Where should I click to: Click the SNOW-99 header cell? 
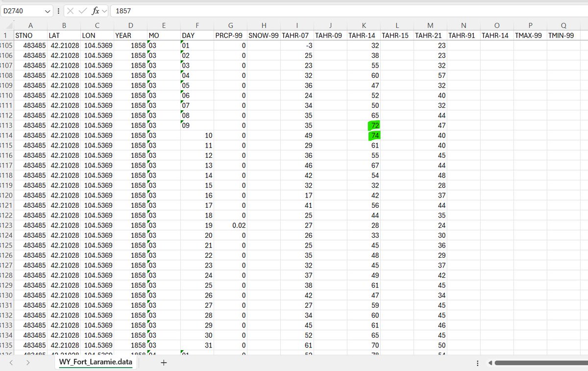(264, 35)
